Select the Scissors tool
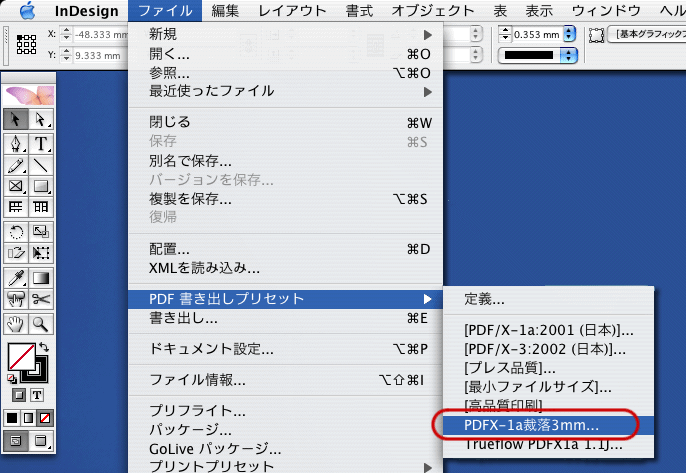Viewport: 686px width, 473px height. [x=41, y=299]
